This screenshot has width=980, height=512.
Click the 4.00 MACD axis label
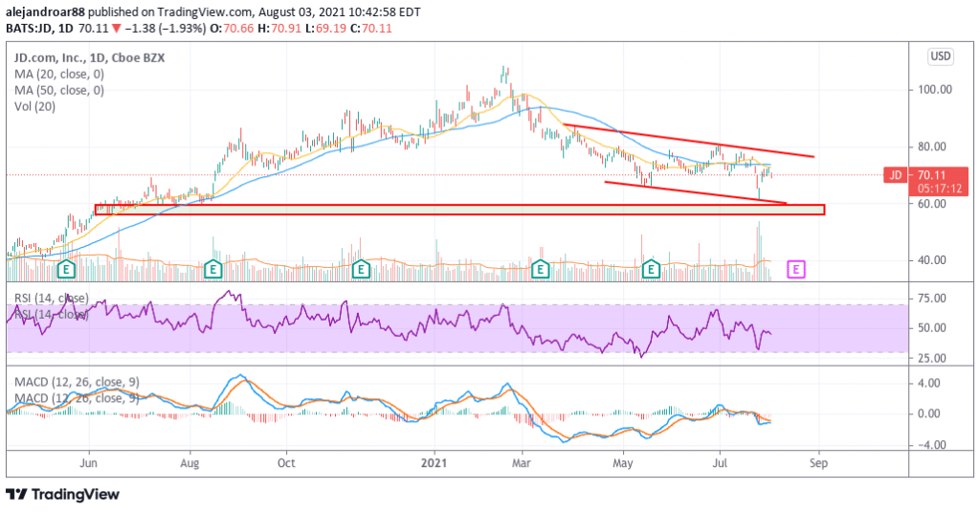click(x=928, y=383)
